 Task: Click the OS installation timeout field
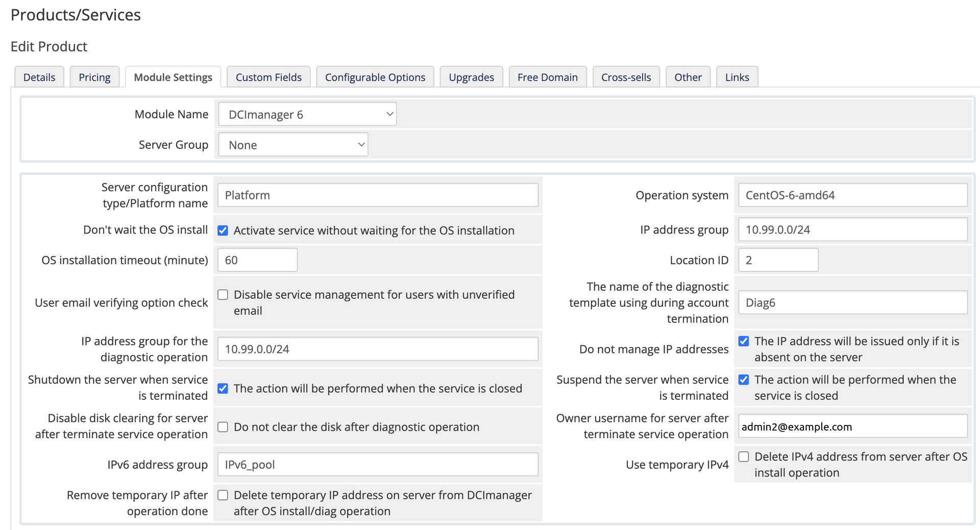258,260
